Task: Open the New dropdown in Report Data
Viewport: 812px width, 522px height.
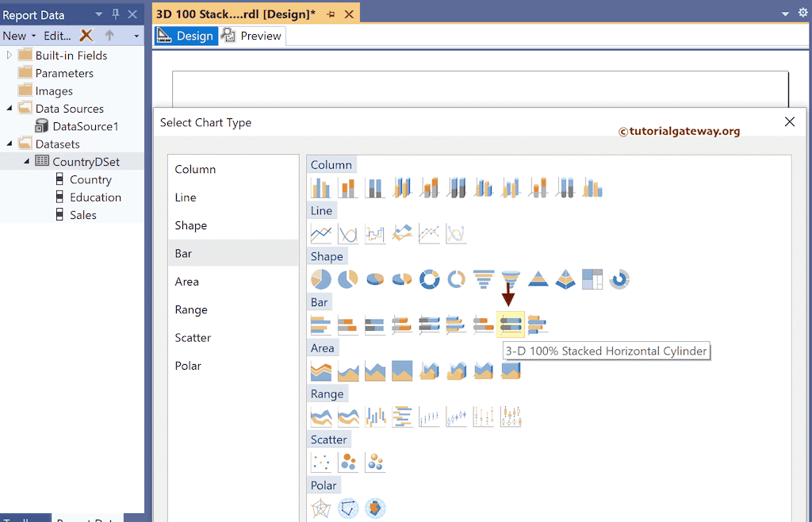Action: click(19, 36)
